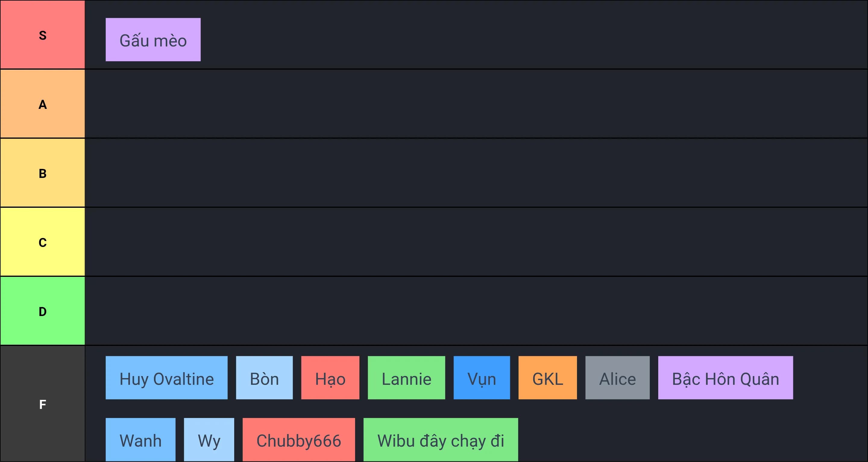
Task: Click the Bòn tile
Action: click(x=264, y=378)
